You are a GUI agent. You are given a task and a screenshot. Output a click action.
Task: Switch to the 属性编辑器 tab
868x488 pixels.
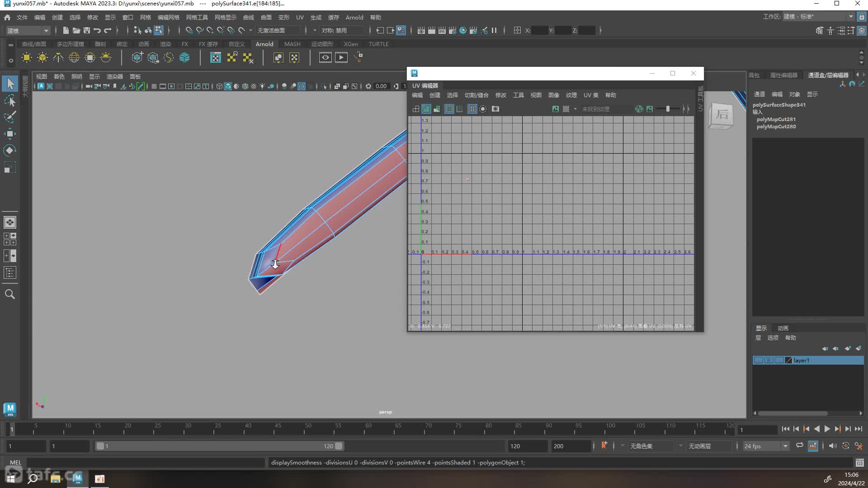click(784, 75)
